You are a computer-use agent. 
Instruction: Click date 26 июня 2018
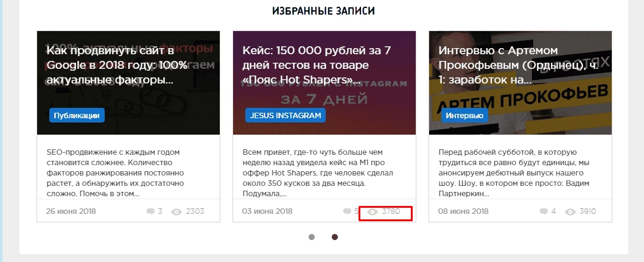click(71, 211)
